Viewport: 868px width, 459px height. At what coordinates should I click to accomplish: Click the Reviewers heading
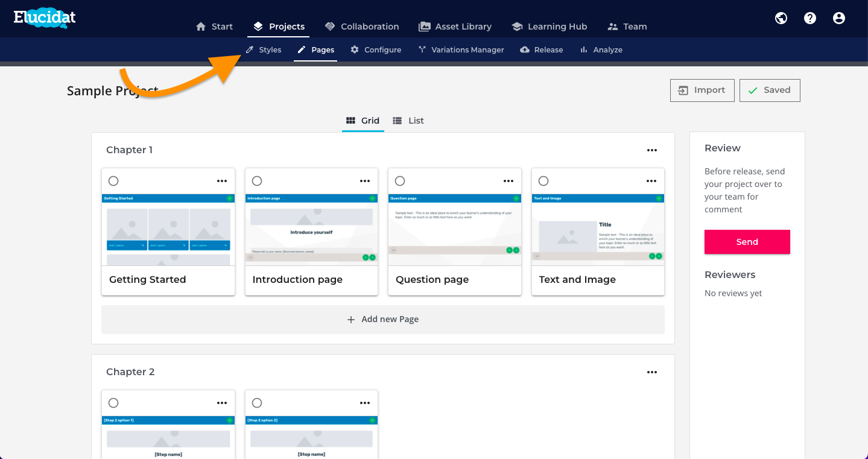730,275
